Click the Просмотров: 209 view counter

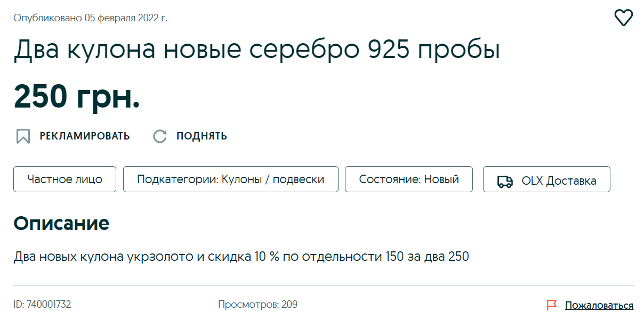(x=257, y=305)
